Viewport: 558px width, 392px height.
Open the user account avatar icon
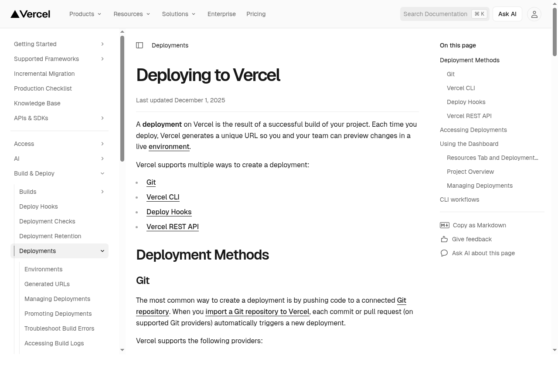[x=534, y=14]
